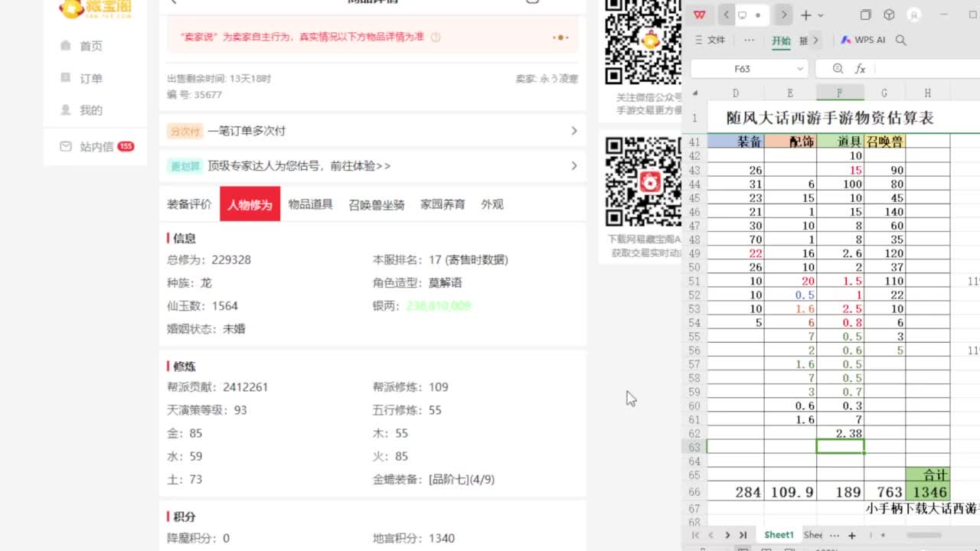Viewport: 980px width, 551px height.
Task: Switch to the 开始 ribbon tab
Action: point(781,40)
